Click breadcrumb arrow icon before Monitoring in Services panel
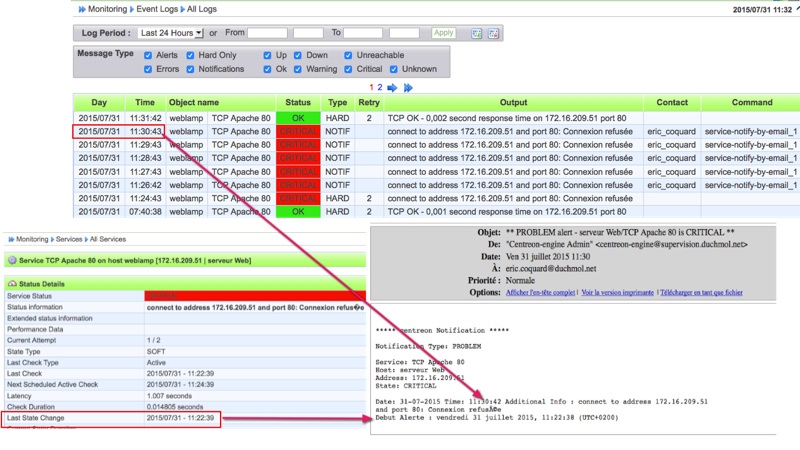Image resolution: width=800 pixels, height=450 pixels. tap(9, 240)
